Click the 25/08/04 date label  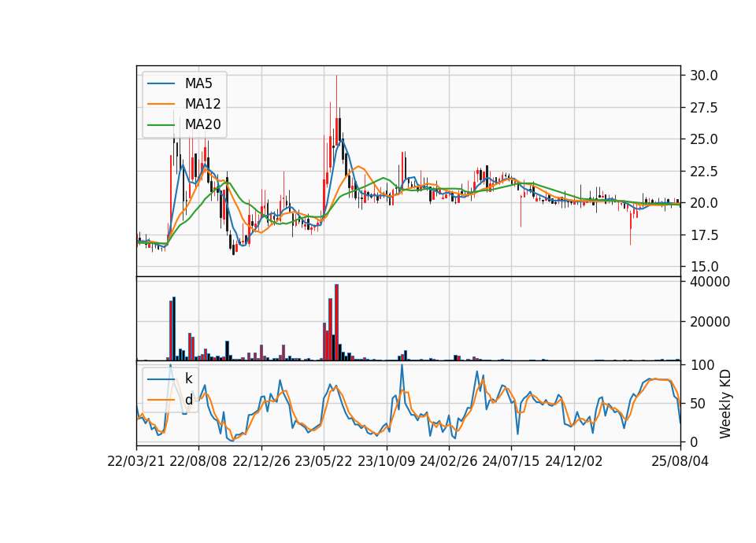[680, 461]
